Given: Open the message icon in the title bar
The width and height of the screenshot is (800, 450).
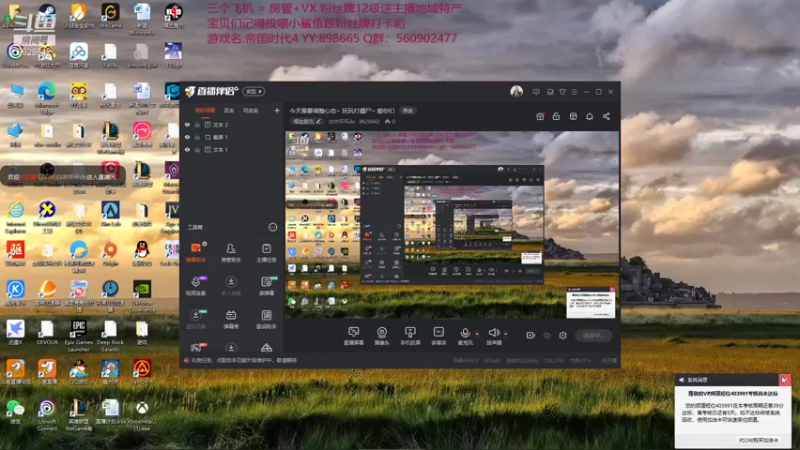Looking at the screenshot, I should point(536,92).
